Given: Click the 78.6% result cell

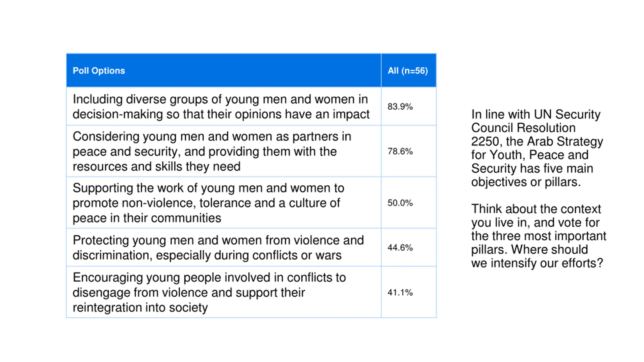Looking at the screenshot, I should click(409, 151).
